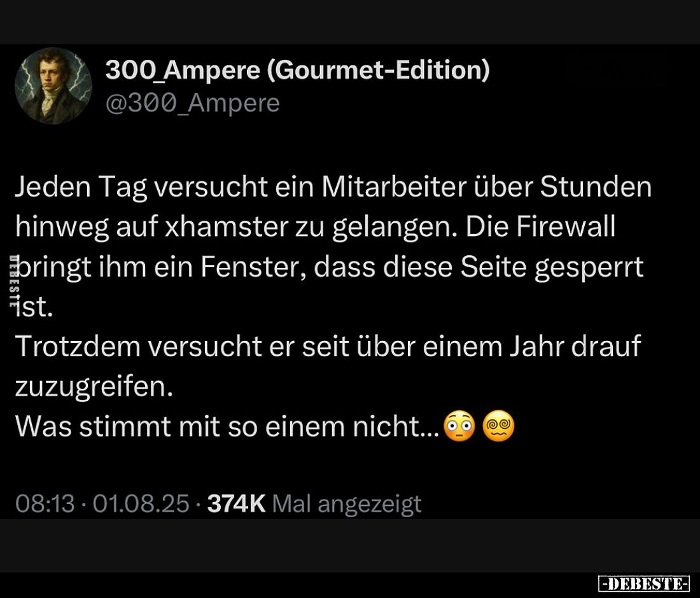Screen dimensions: 700x598
Task: Click the display name 300_Ampere (Gourmet-Edition)
Action: click(x=297, y=70)
